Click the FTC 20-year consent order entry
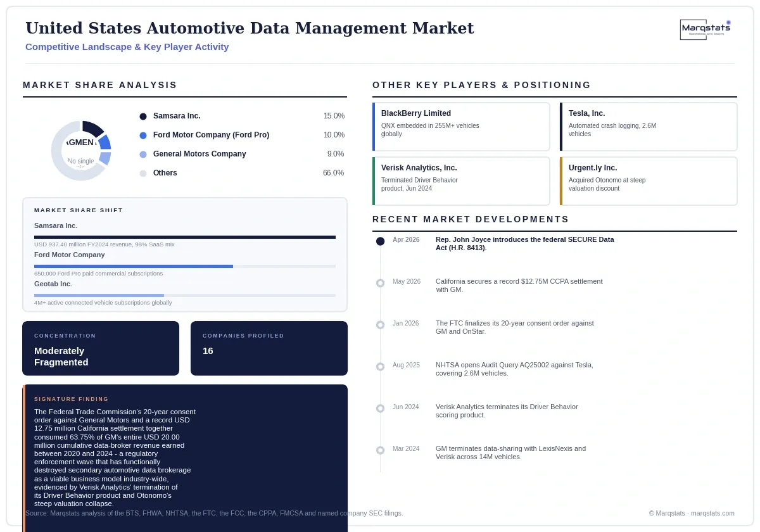Image resolution: width=760 pixels, height=532 pixels. (x=515, y=327)
